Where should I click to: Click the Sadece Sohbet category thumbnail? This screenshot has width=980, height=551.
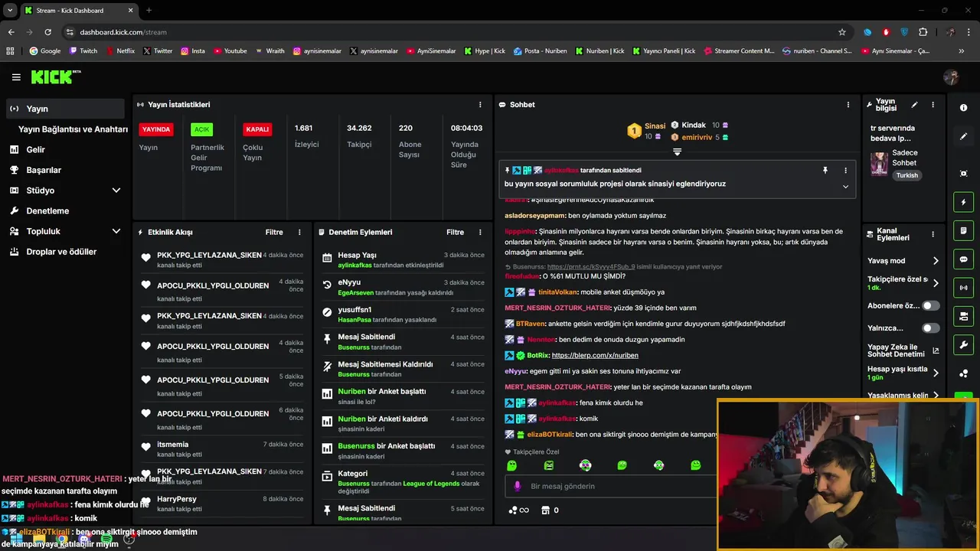[x=879, y=163]
